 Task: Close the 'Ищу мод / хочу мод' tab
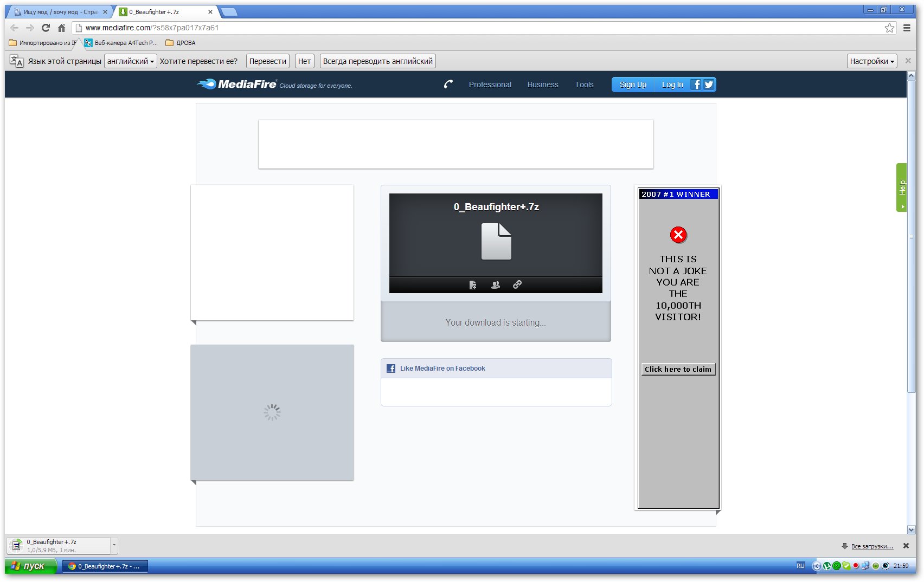tap(105, 12)
